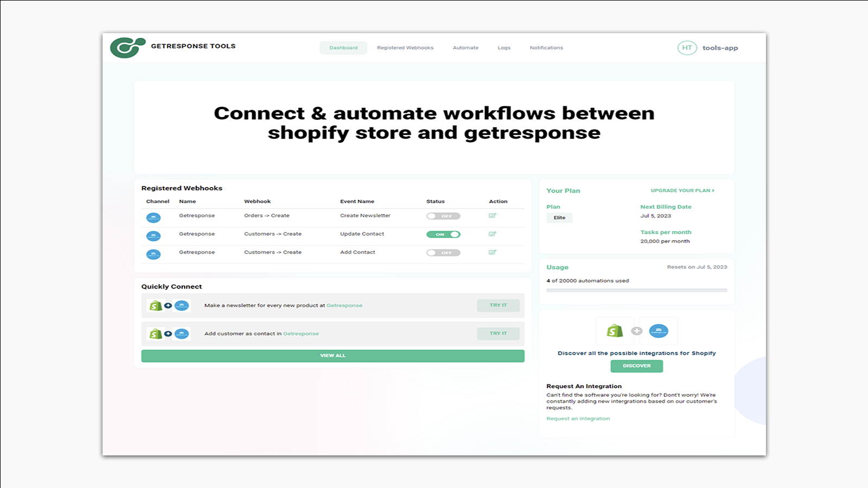
Task: Click the automations usage progress bar
Action: (x=636, y=291)
